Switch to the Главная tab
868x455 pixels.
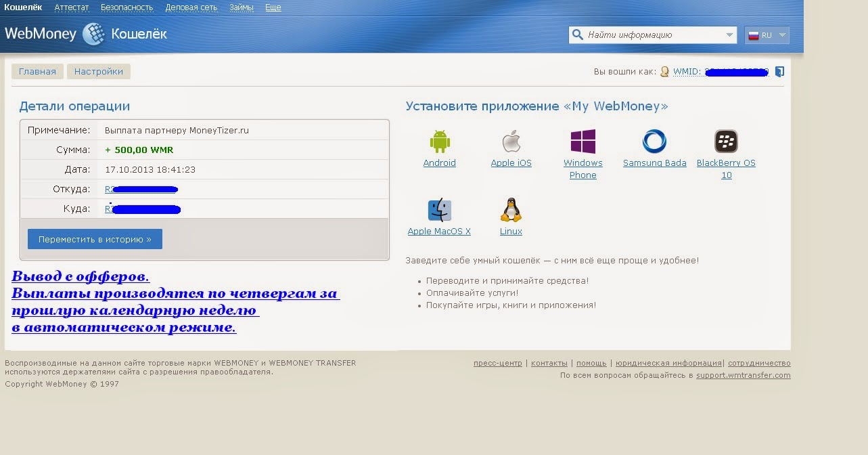[38, 71]
